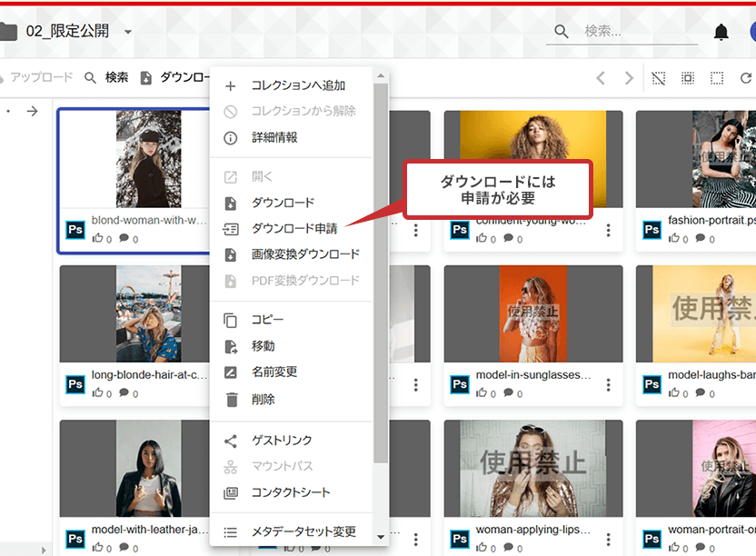Click the select-all dashed square icon
The height and width of the screenshot is (556, 756).
717,77
